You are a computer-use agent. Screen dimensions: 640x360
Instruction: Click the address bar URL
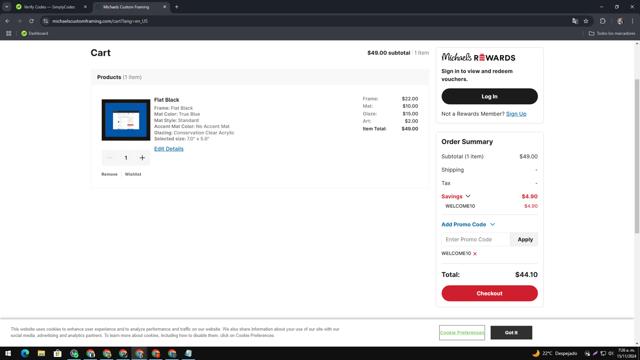click(100, 21)
